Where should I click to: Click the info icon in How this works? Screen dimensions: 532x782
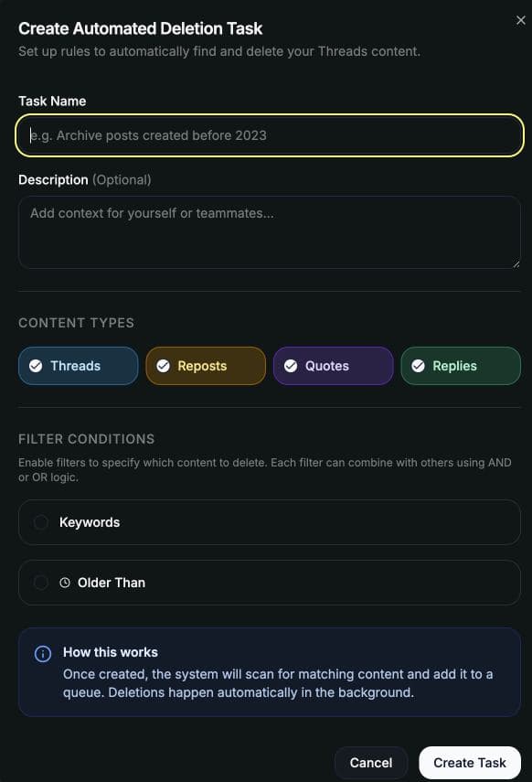pyautogui.click(x=42, y=652)
